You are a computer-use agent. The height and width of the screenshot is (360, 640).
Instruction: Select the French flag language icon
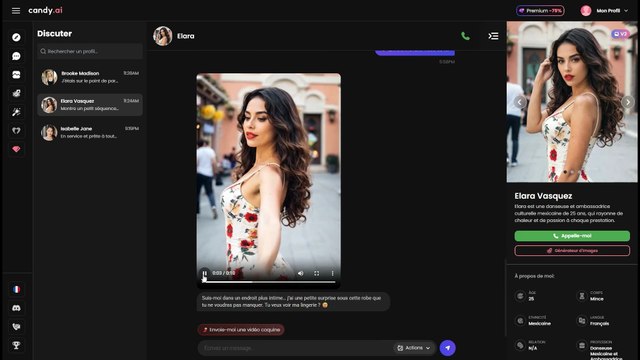[16, 289]
